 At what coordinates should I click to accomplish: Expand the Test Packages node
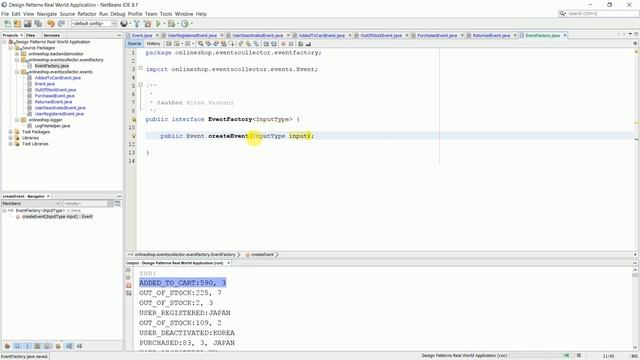[x=11, y=132]
